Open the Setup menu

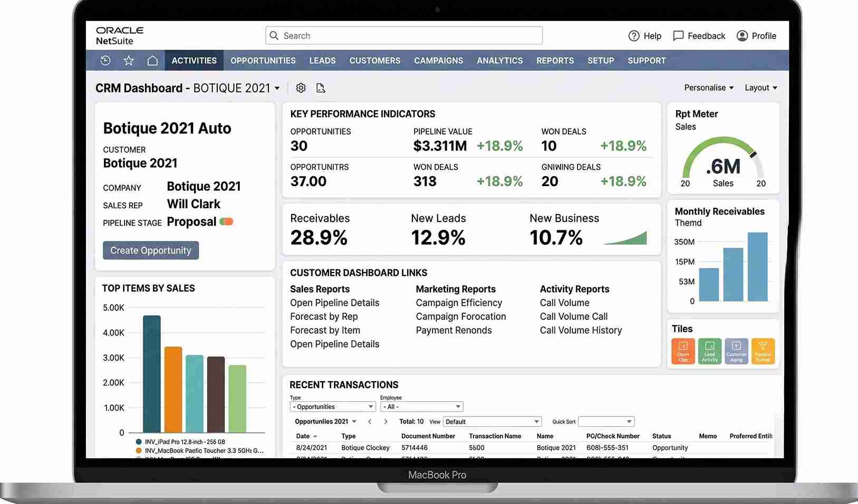click(601, 61)
